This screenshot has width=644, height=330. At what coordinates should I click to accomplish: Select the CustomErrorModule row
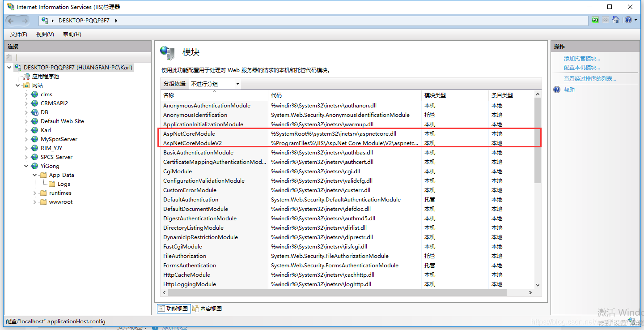[348, 190]
